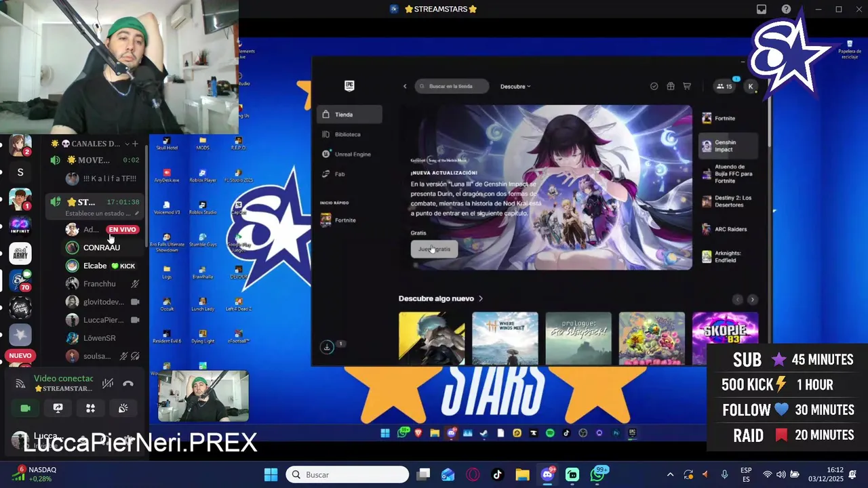Image resolution: width=868 pixels, height=488 pixels.
Task: Open the shopping cart icon
Action: point(687,86)
